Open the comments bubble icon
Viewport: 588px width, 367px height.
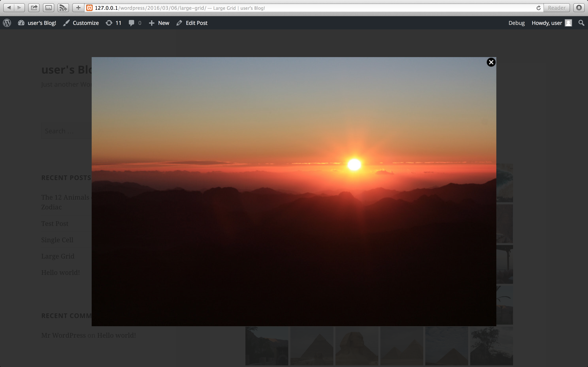click(x=135, y=23)
